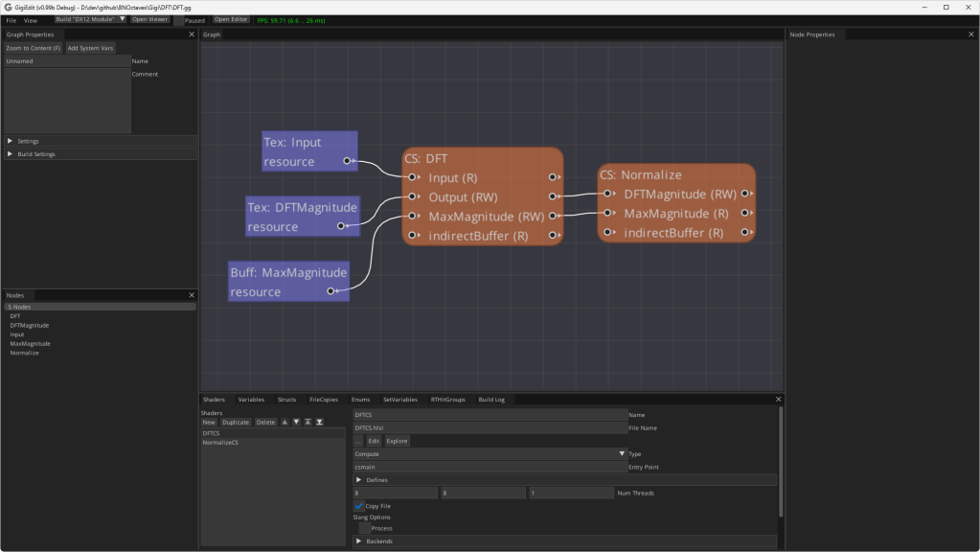
Task: Close the Graph Properties panel
Action: (192, 34)
